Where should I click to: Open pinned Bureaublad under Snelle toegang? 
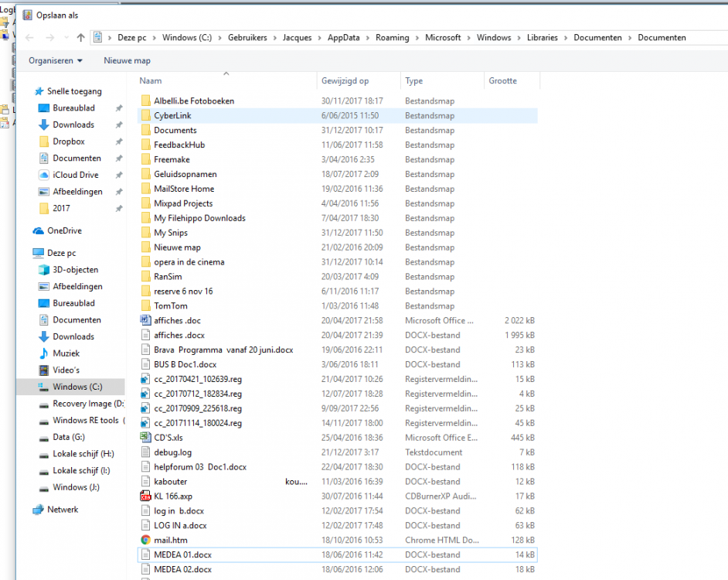point(73,107)
